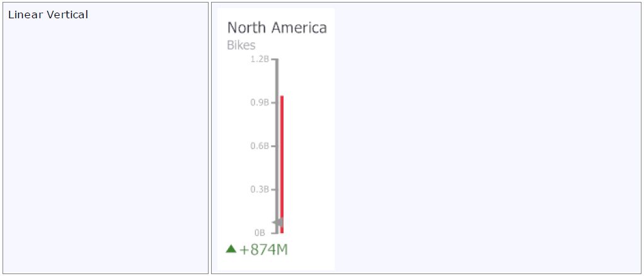This screenshot has width=644, height=276.
Task: Click the +874M delta value
Action: 263,250
